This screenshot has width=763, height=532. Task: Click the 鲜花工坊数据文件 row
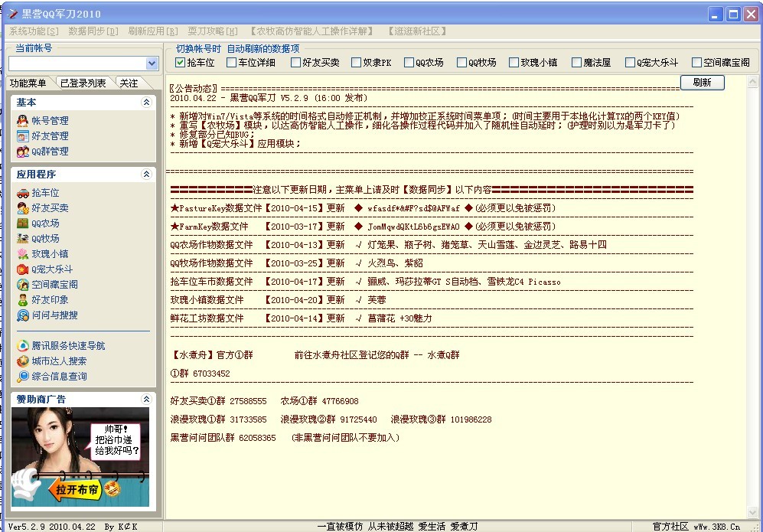pos(301,318)
